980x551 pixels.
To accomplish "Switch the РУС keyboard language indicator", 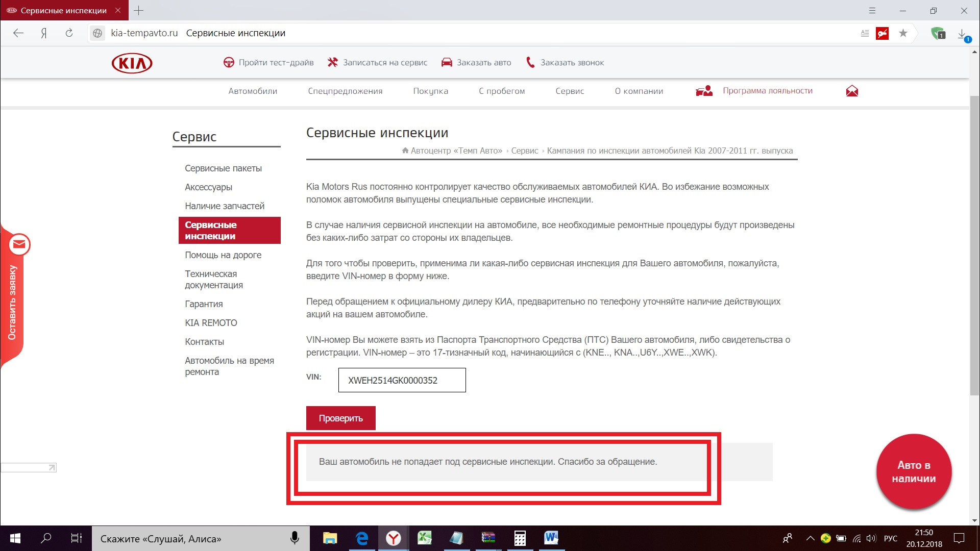I will 890,538.
